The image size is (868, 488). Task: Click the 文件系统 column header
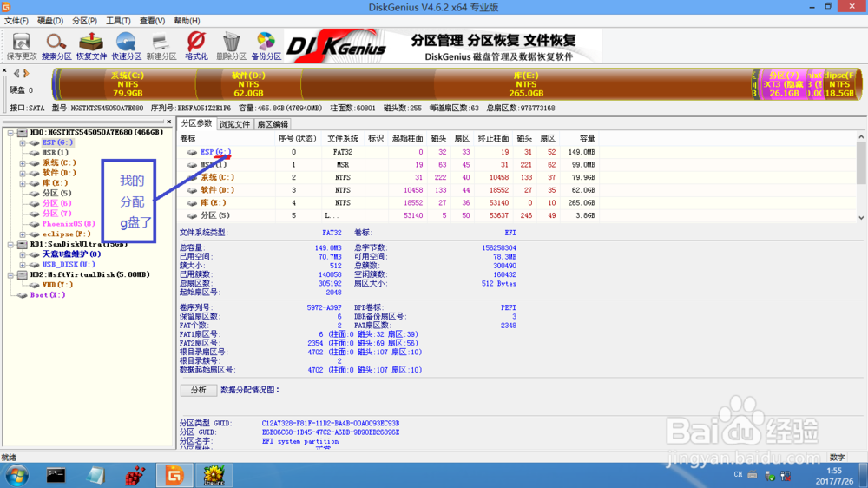343,138
